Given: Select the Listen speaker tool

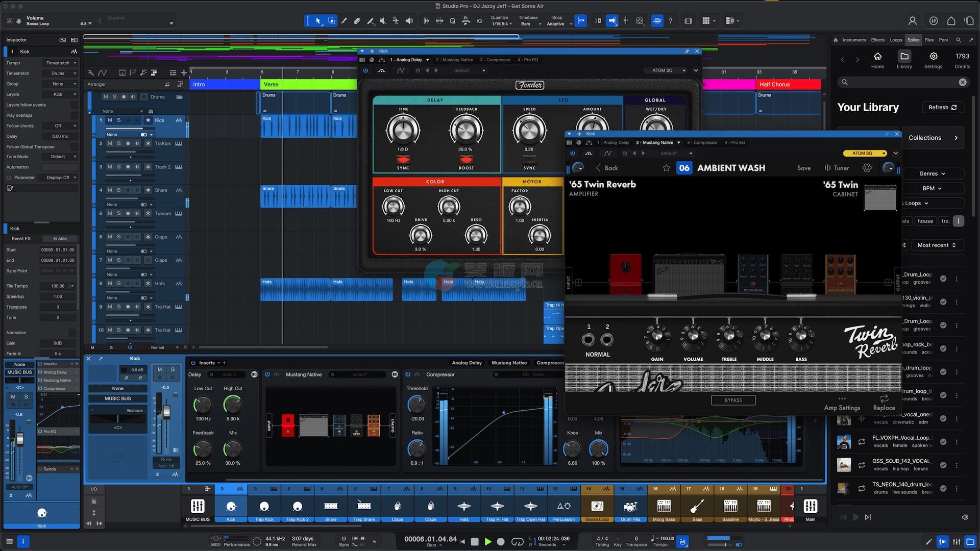Looking at the screenshot, I should pos(409,21).
